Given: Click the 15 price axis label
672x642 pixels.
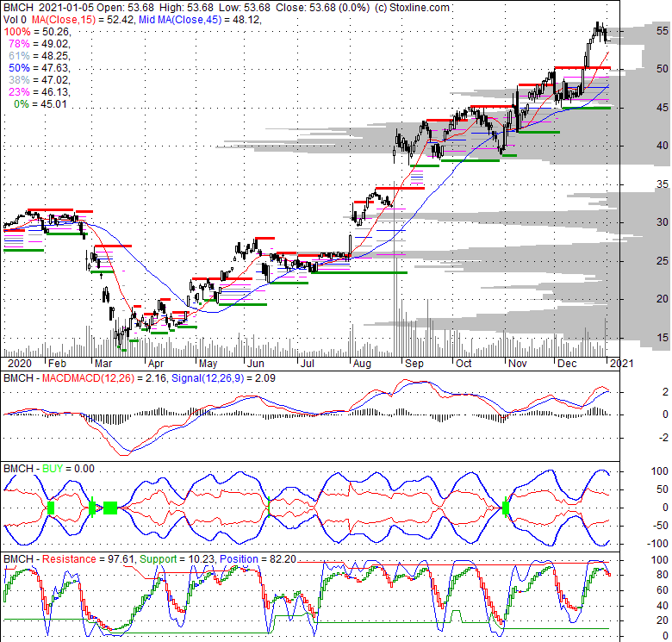Looking at the screenshot, I should [663, 338].
